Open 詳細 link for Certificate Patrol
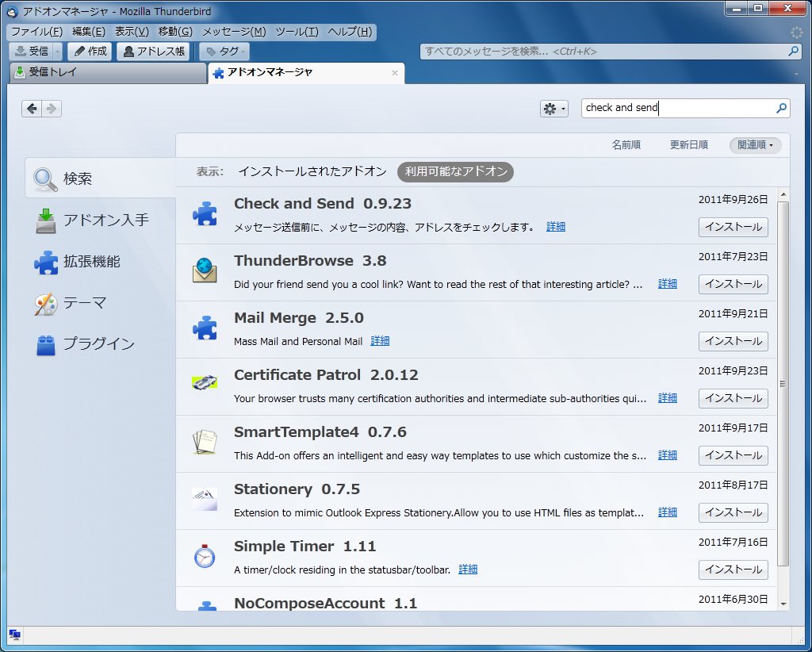The height and width of the screenshot is (652, 812). 668,398
